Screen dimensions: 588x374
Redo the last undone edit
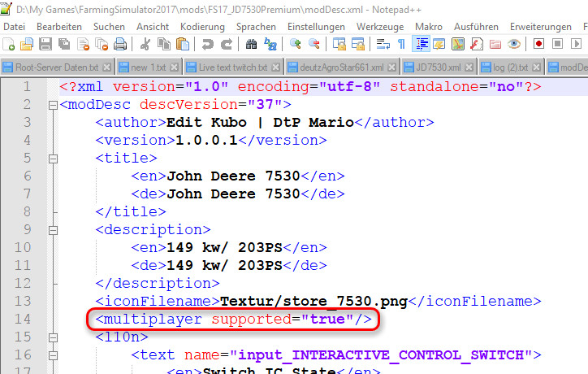pos(226,44)
